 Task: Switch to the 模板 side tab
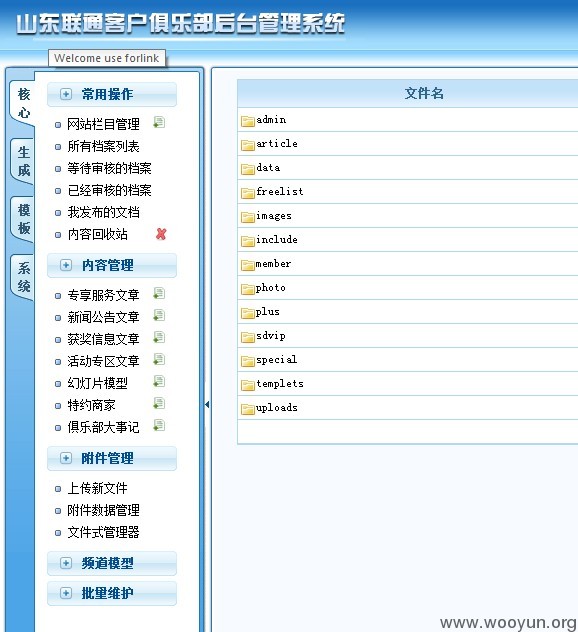[x=23, y=219]
